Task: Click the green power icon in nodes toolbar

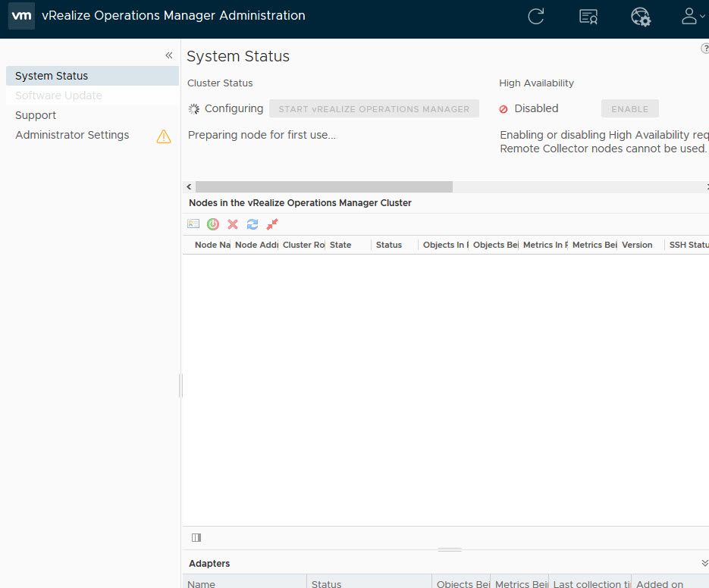Action: pos(213,224)
